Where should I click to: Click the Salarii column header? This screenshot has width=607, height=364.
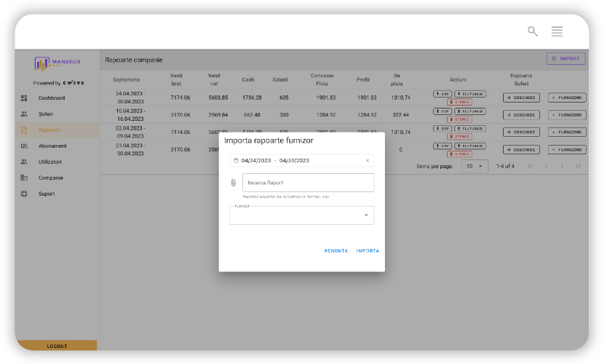point(280,80)
